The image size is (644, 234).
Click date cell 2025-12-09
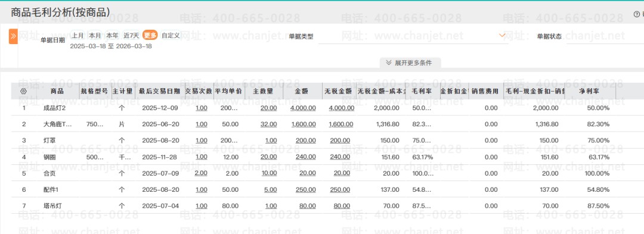point(160,108)
